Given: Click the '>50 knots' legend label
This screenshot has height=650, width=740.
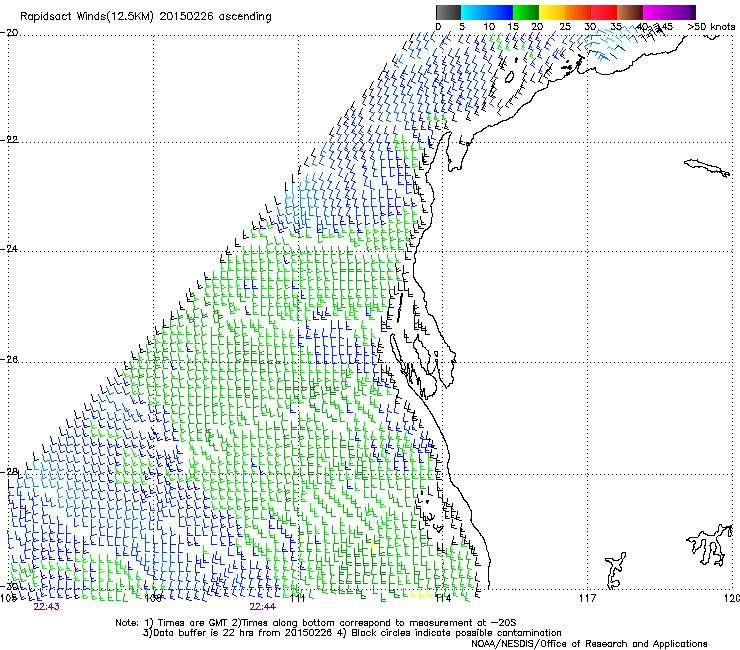Looking at the screenshot, I should click(711, 27).
